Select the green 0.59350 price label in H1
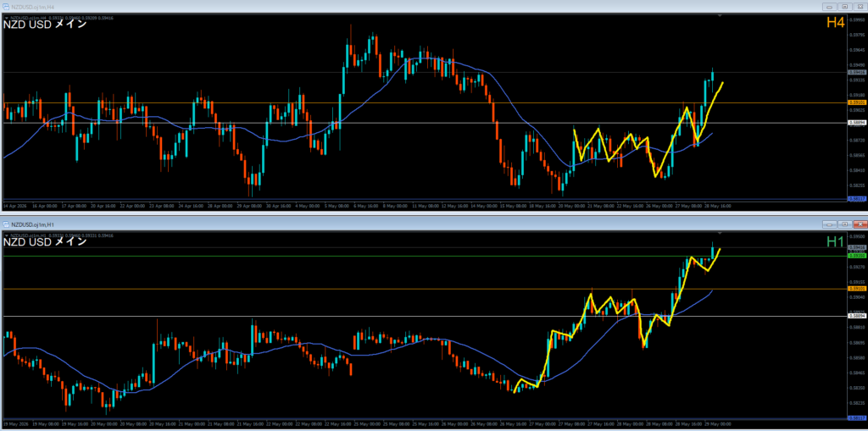868x431 pixels. click(x=856, y=256)
